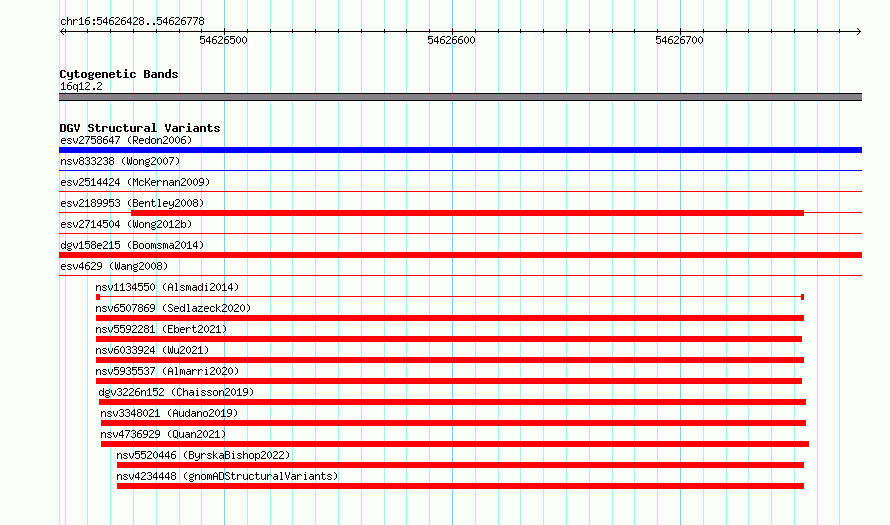The width and height of the screenshot is (890, 525).
Task: Select the red dgv3226n152 Chaisson2019 bar
Action: [452, 402]
